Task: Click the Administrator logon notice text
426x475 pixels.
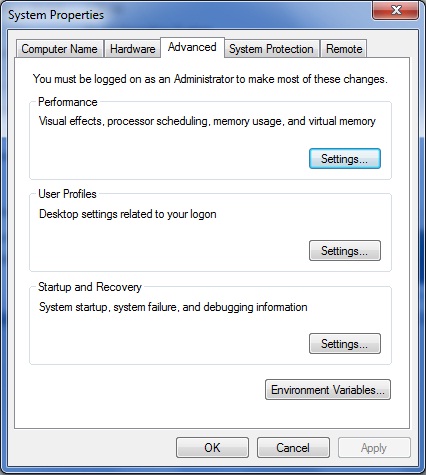Action: point(210,79)
